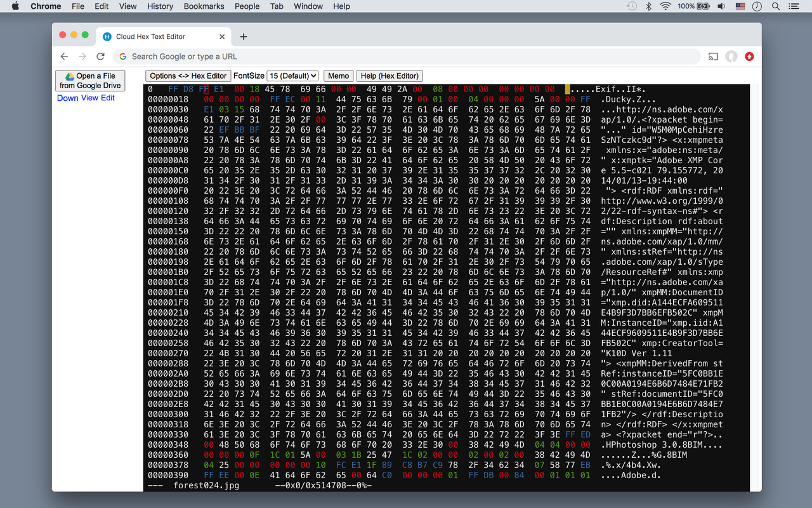Switch to the Cloud Hex Text Editor tab
Image resolution: width=812 pixels, height=508 pixels.
(x=159, y=36)
